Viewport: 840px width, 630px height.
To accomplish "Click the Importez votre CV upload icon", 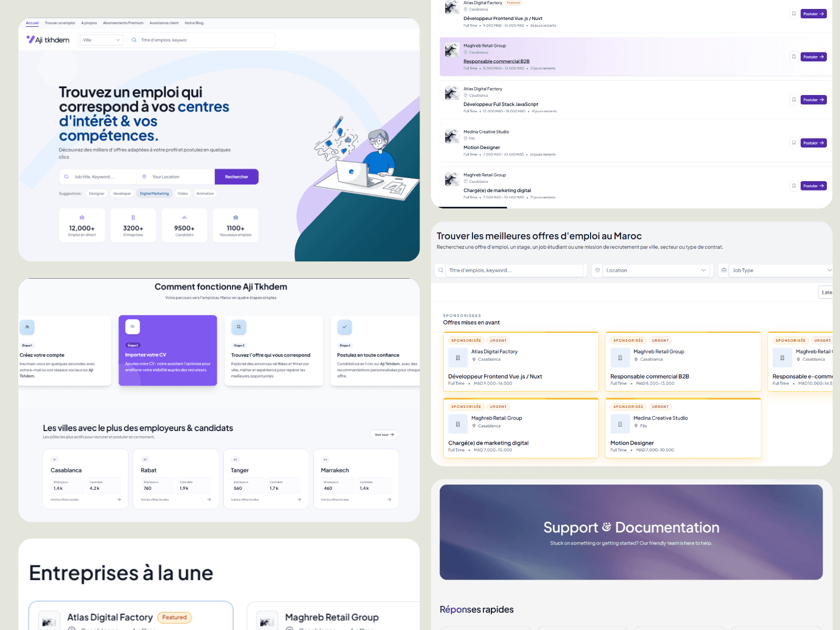I will (x=132, y=327).
